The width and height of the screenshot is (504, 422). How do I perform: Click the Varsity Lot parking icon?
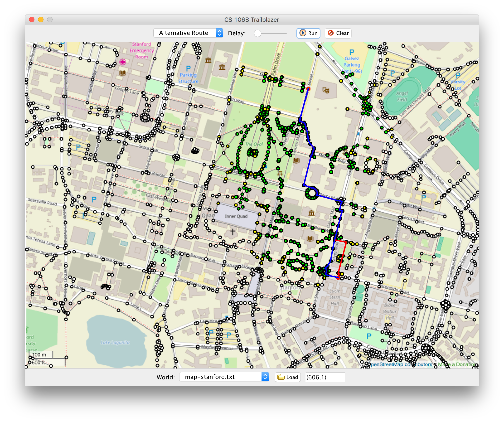pyautogui.click(x=458, y=75)
